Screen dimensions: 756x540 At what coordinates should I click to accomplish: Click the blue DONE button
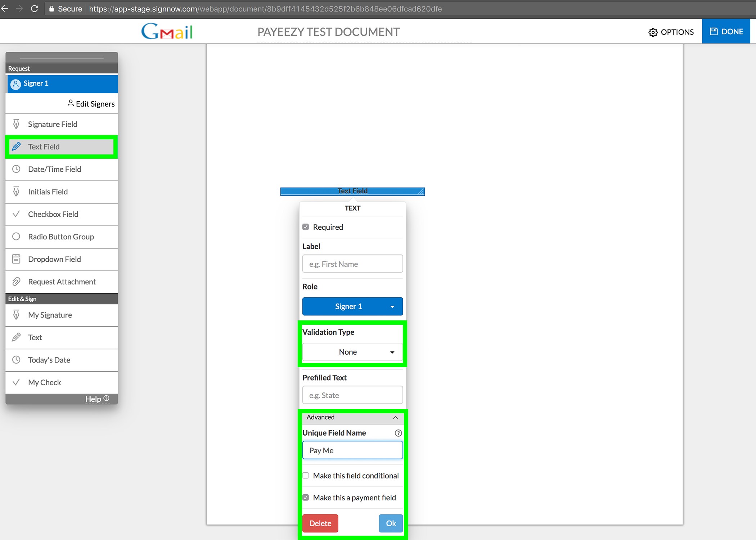pos(726,32)
